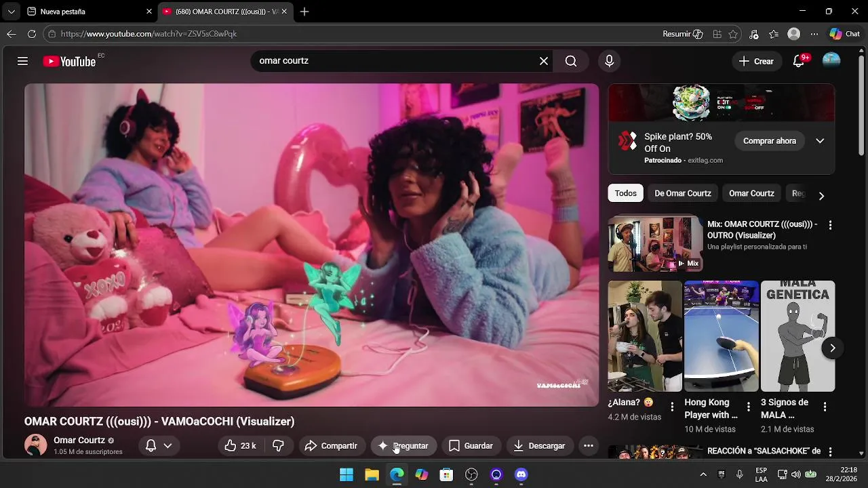Run search with the magnifier button
The height and width of the screenshot is (488, 868).
click(571, 61)
